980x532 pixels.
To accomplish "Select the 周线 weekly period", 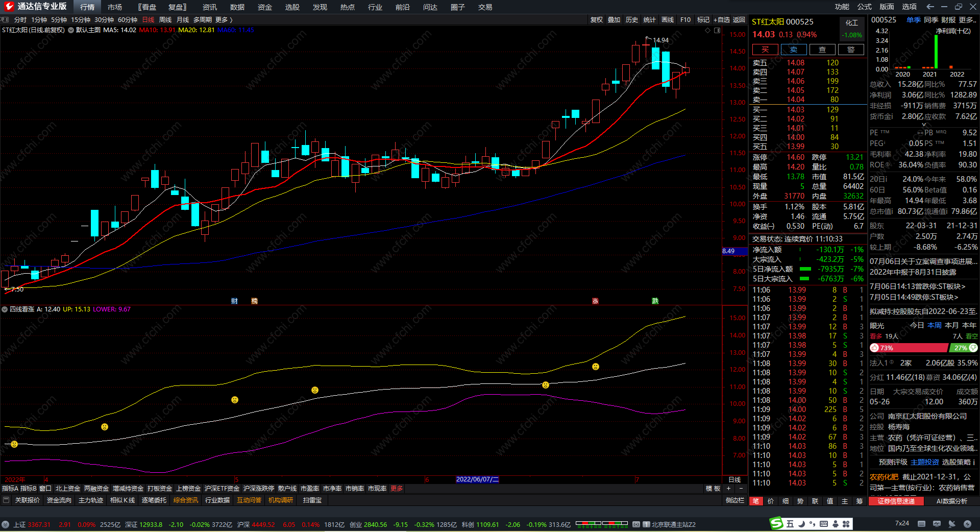I will point(165,20).
